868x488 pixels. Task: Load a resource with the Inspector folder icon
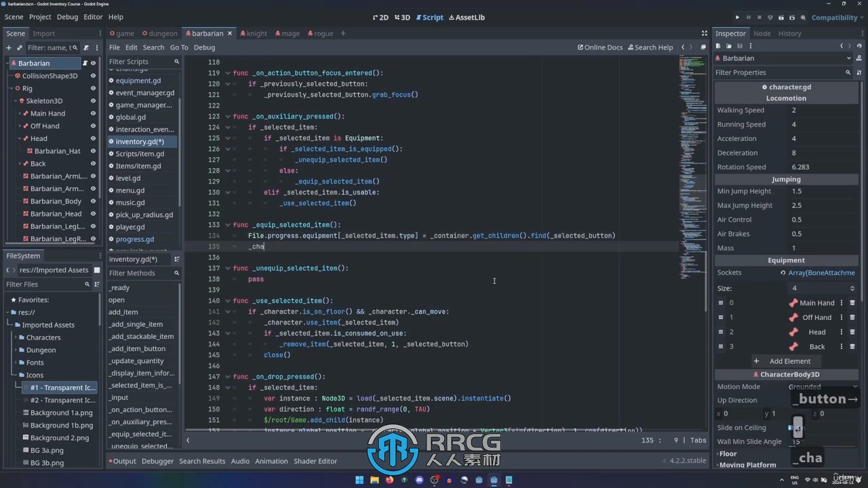coord(728,46)
